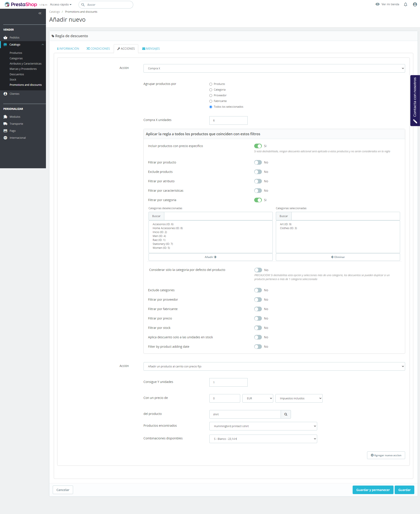This screenshot has height=514, width=420.
Task: Click the Pedidos basket icon
Action: tap(5, 37)
